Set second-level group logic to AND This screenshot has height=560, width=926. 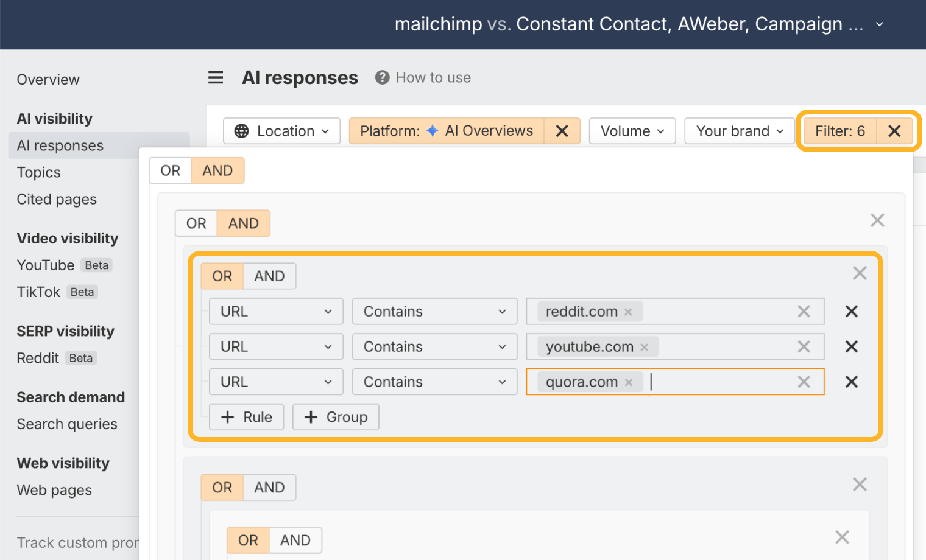(x=244, y=223)
